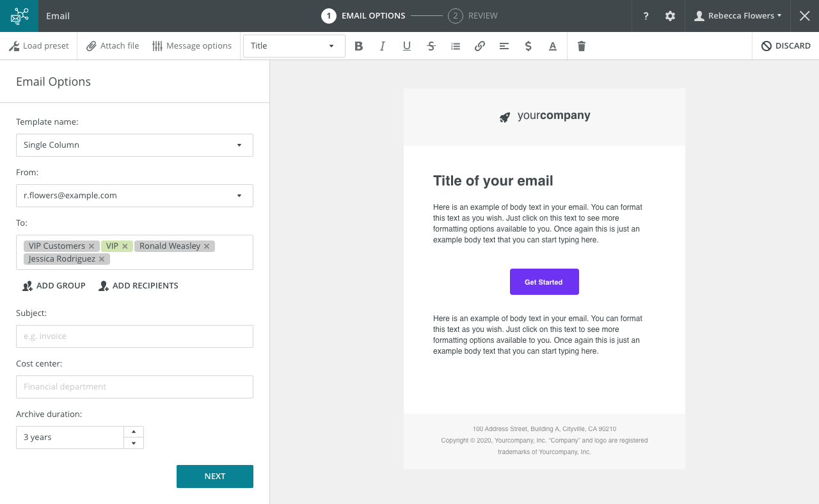Select the EMAIL OPTIONS step
This screenshot has height=504, width=819.
[x=363, y=16]
